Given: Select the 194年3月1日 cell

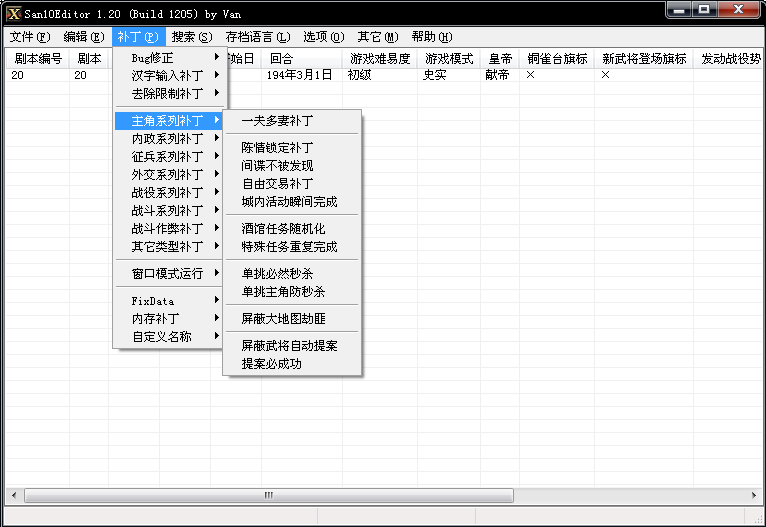Looking at the screenshot, I should 300,76.
